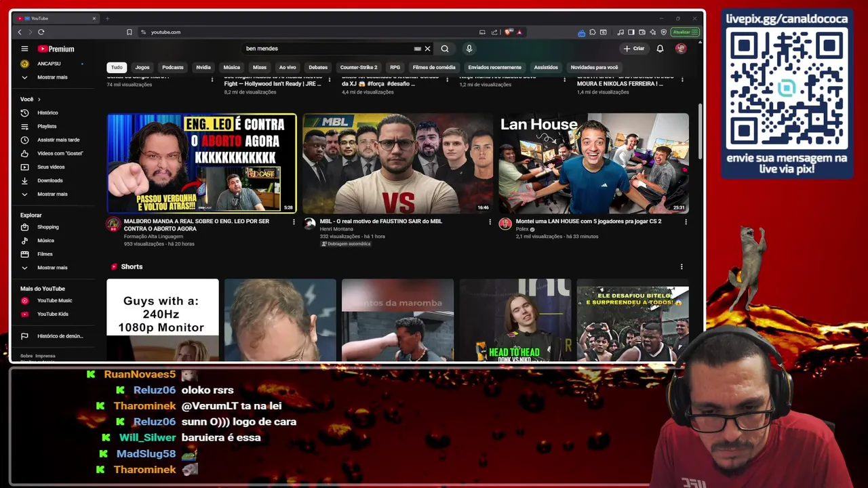This screenshot has width=868, height=488.
Task: Click the Criar create button
Action: (634, 49)
